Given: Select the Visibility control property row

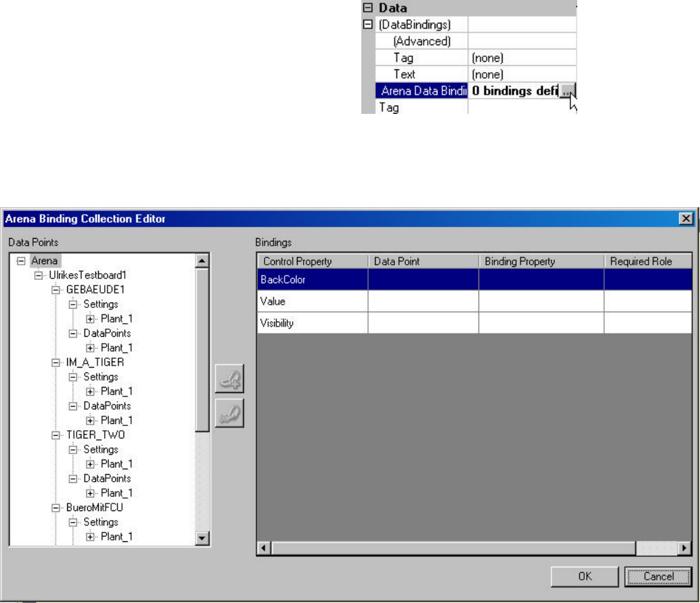Looking at the screenshot, I should pos(312,323).
